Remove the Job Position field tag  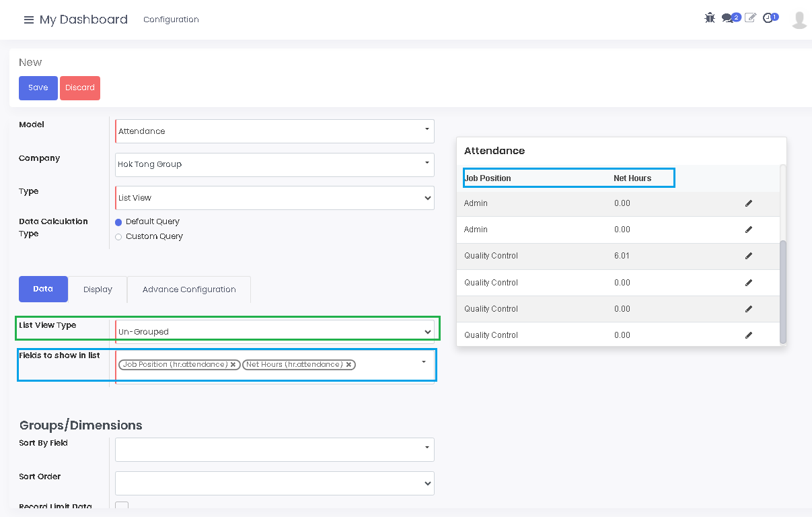pyautogui.click(x=233, y=365)
